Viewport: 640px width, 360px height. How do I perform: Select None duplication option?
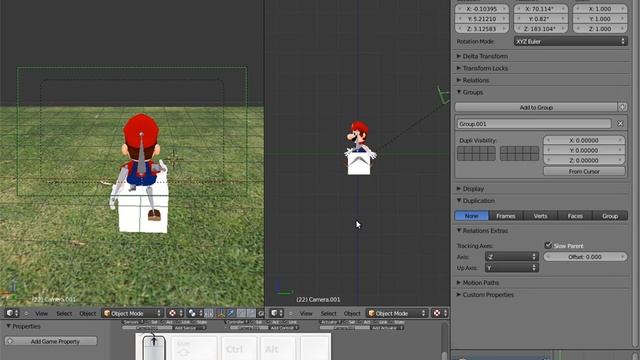click(x=471, y=216)
